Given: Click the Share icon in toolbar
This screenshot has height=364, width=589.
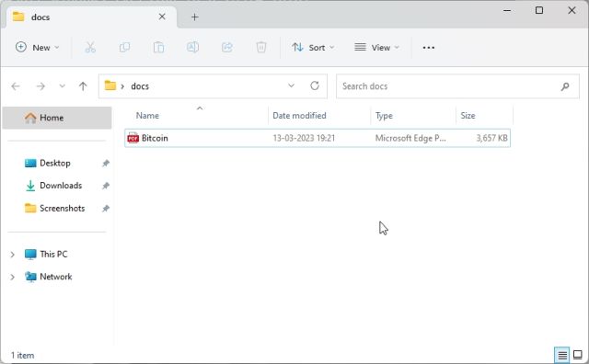Looking at the screenshot, I should click(x=227, y=47).
